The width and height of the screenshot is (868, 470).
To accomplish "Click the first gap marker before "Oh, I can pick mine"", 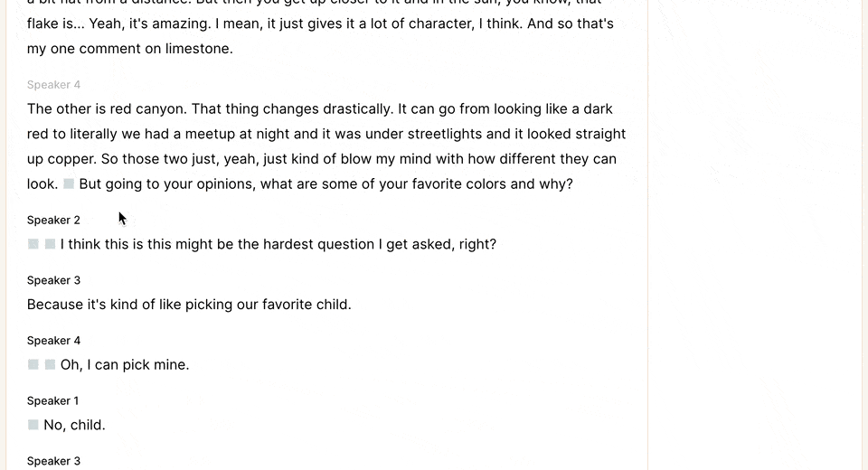I will coord(33,364).
